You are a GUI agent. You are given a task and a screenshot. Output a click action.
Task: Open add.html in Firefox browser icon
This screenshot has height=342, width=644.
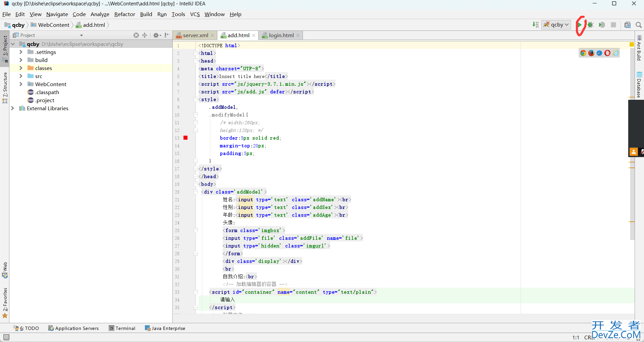click(x=591, y=53)
